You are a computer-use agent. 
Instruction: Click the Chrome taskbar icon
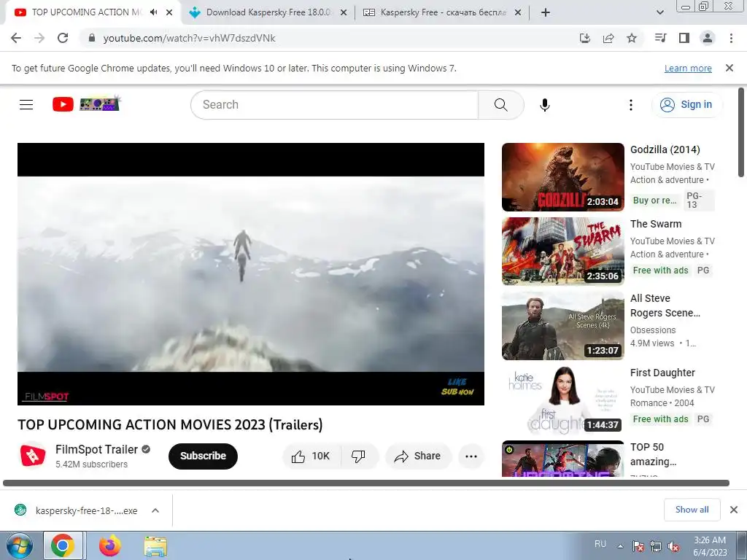(63, 546)
